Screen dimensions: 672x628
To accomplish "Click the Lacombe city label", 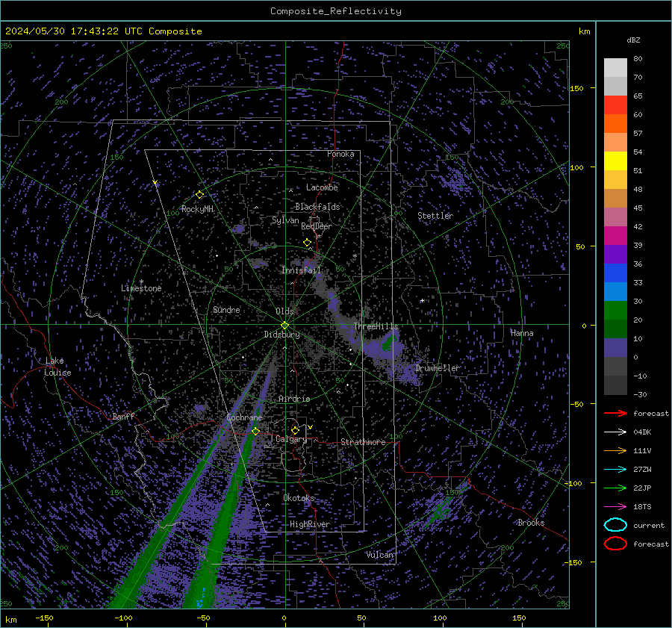I will coord(322,187).
